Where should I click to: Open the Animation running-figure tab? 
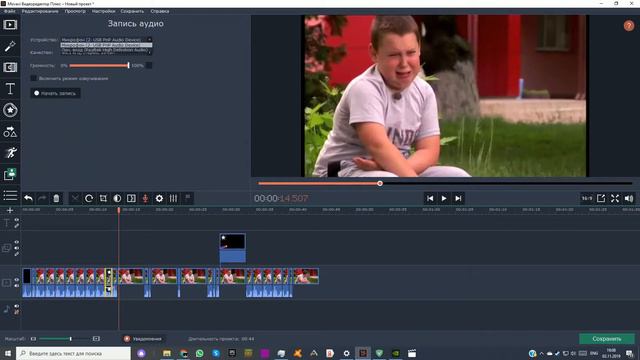(10, 153)
